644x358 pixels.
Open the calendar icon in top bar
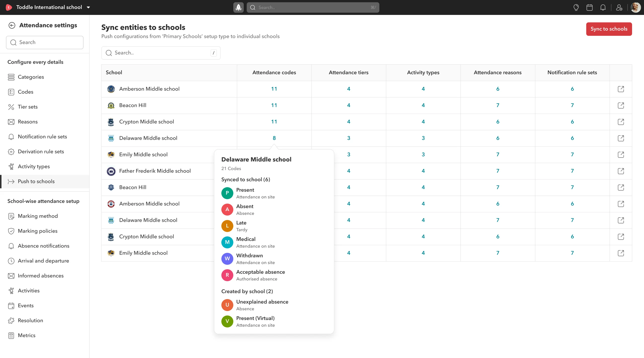click(590, 7)
